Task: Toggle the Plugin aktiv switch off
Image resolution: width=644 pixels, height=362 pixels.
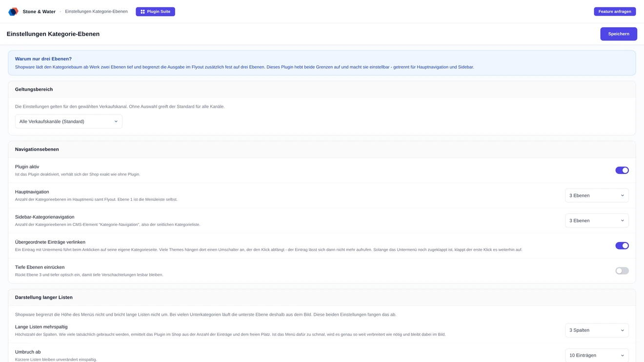Action: click(622, 171)
